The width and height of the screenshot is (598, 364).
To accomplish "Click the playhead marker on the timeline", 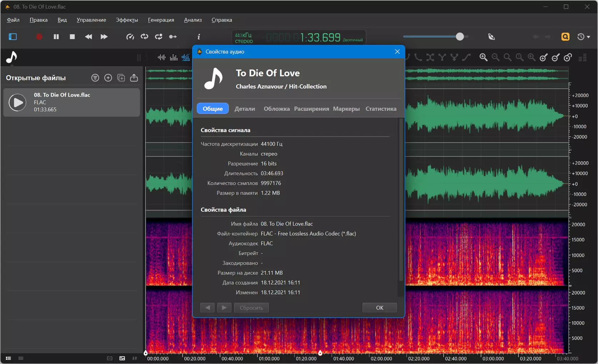I will pyautogui.click(x=320, y=353).
